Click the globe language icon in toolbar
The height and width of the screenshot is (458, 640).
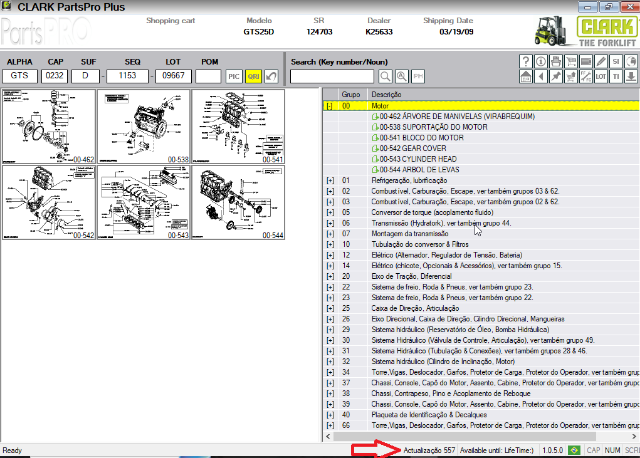(x=631, y=61)
